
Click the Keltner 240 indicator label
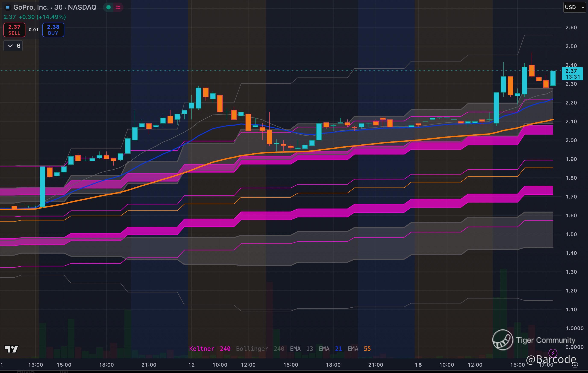click(210, 349)
